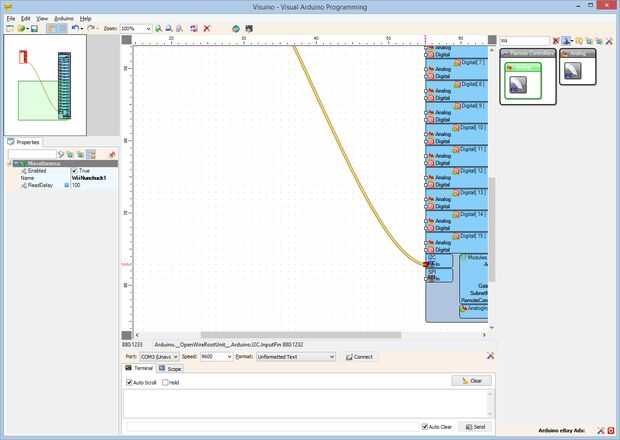Click the Clear button

(x=471, y=381)
